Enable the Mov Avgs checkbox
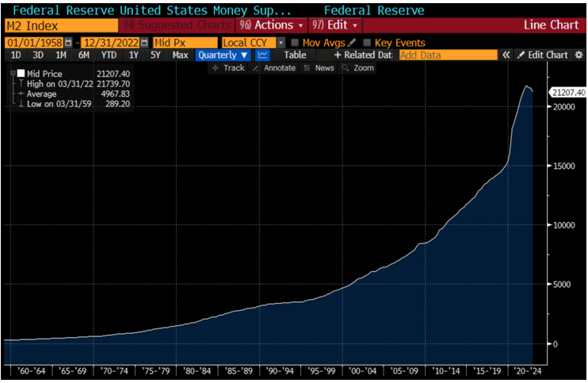This screenshot has height=383, width=588. [x=295, y=42]
